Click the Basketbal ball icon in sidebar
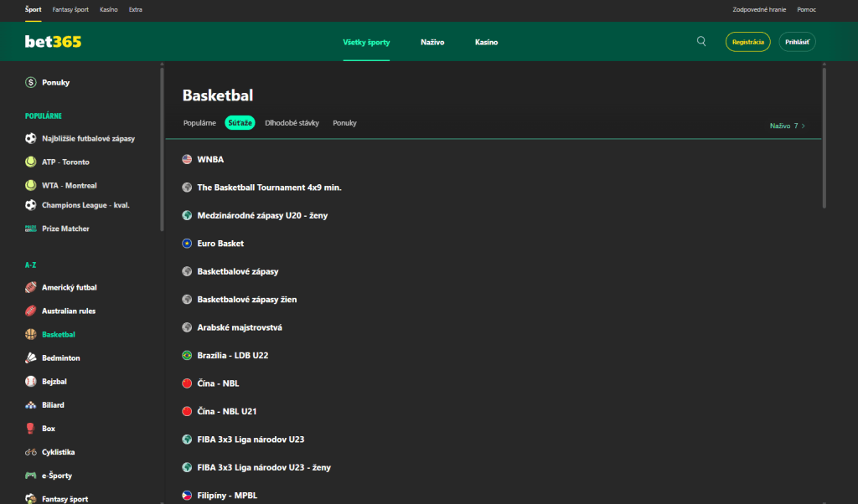This screenshot has height=504, width=858. coord(31,335)
